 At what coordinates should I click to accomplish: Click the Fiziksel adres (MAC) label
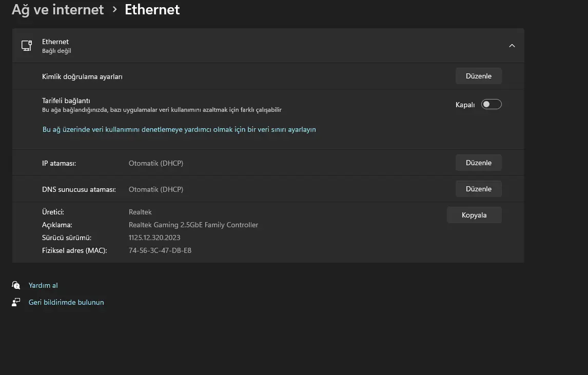click(74, 250)
